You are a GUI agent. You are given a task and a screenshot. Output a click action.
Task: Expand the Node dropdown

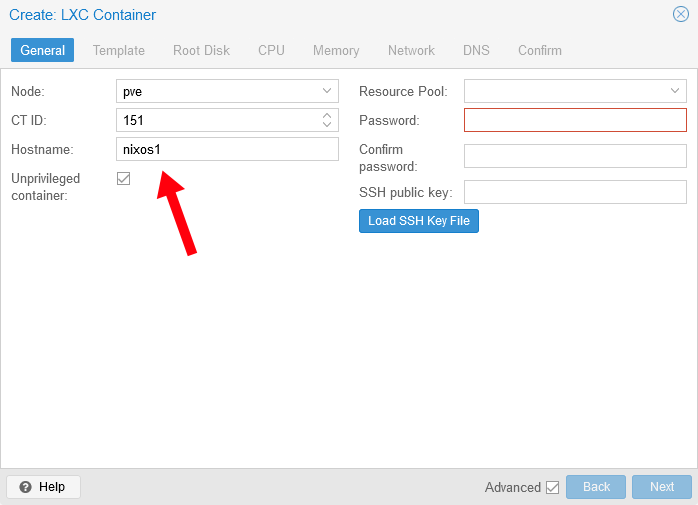click(x=327, y=91)
